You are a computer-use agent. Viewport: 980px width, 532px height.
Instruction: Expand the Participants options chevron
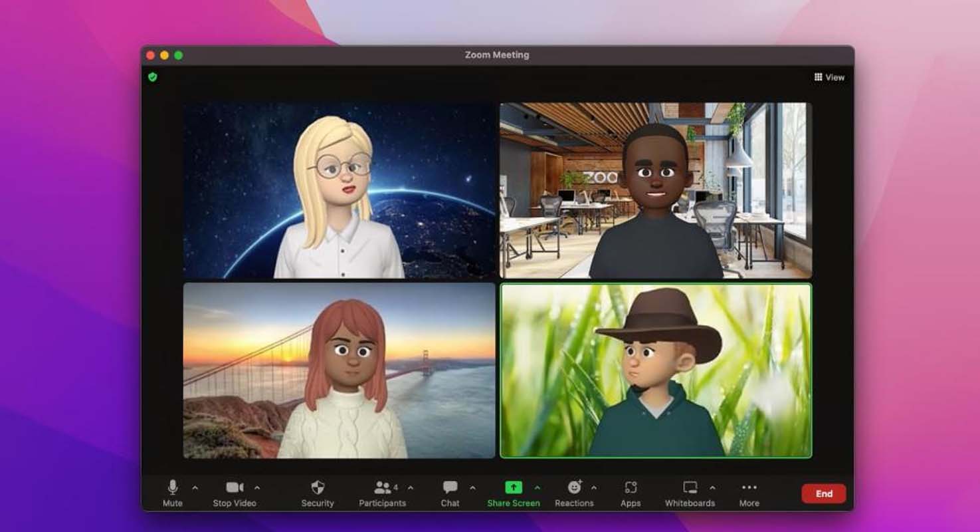click(x=411, y=488)
